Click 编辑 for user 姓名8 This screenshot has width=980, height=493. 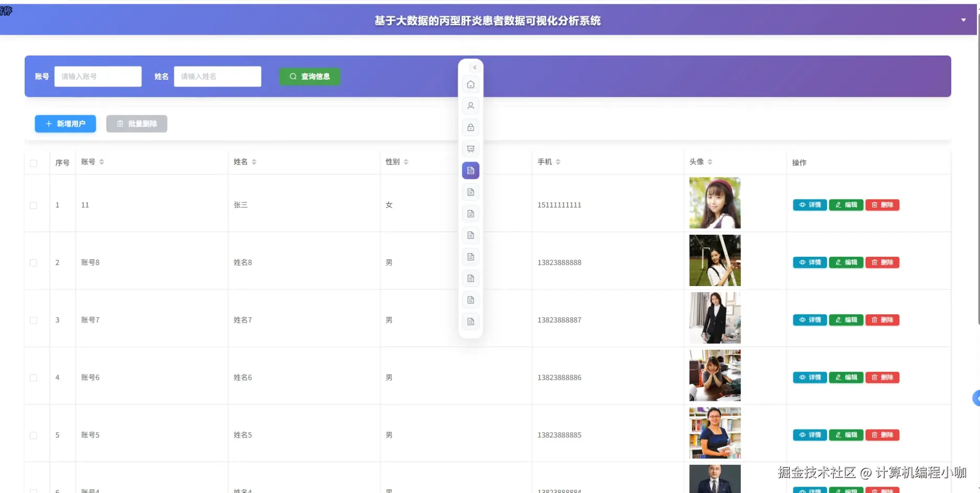[x=846, y=262]
